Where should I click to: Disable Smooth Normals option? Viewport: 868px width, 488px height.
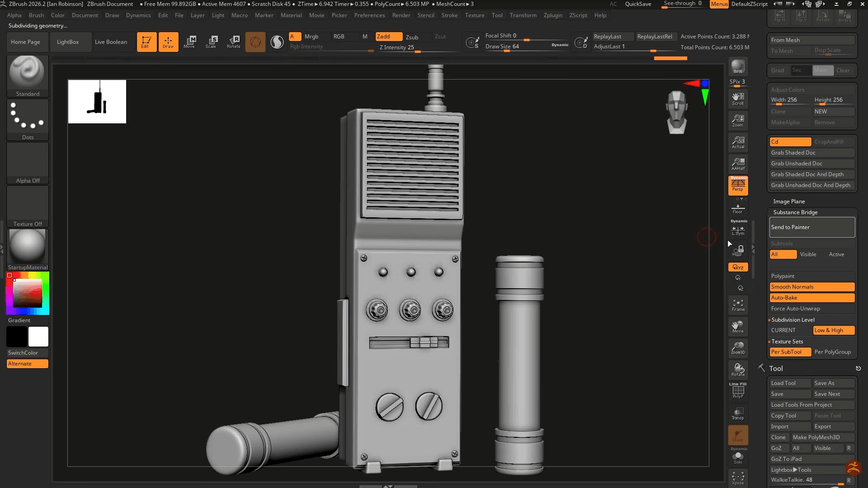tap(812, 287)
